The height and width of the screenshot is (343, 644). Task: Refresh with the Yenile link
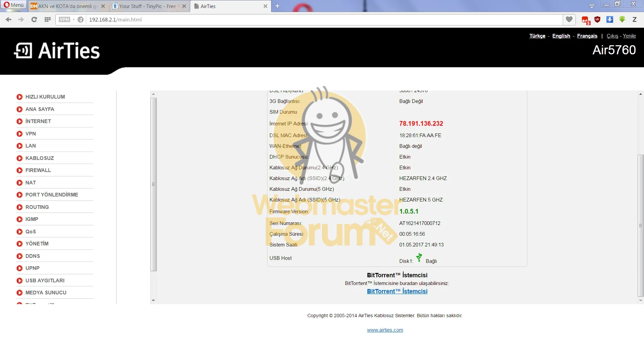[629, 36]
